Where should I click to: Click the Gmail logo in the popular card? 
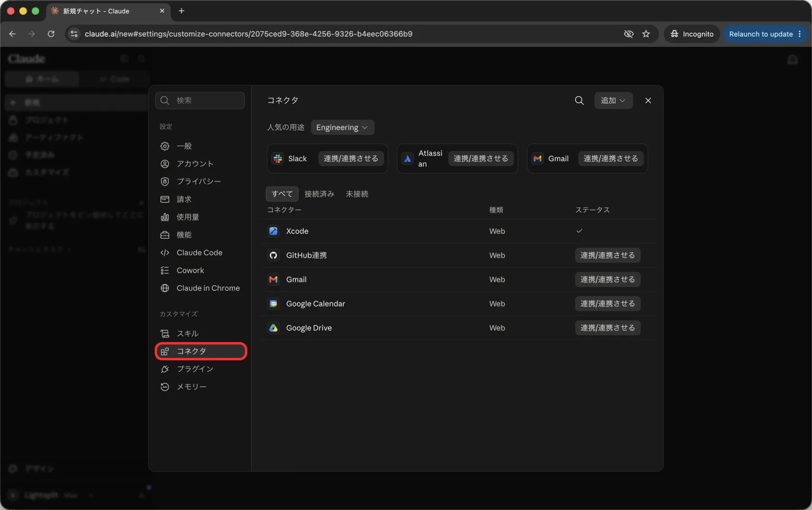tap(537, 158)
